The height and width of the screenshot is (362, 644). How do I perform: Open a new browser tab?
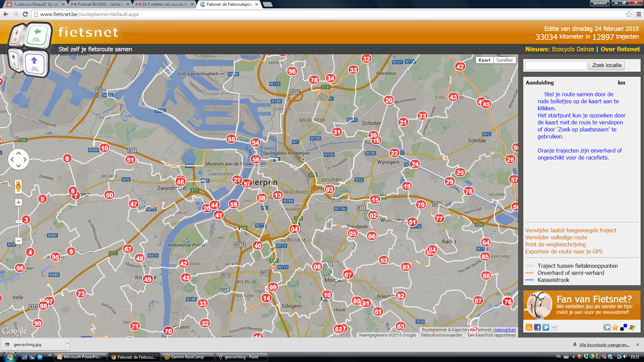coord(267,4)
